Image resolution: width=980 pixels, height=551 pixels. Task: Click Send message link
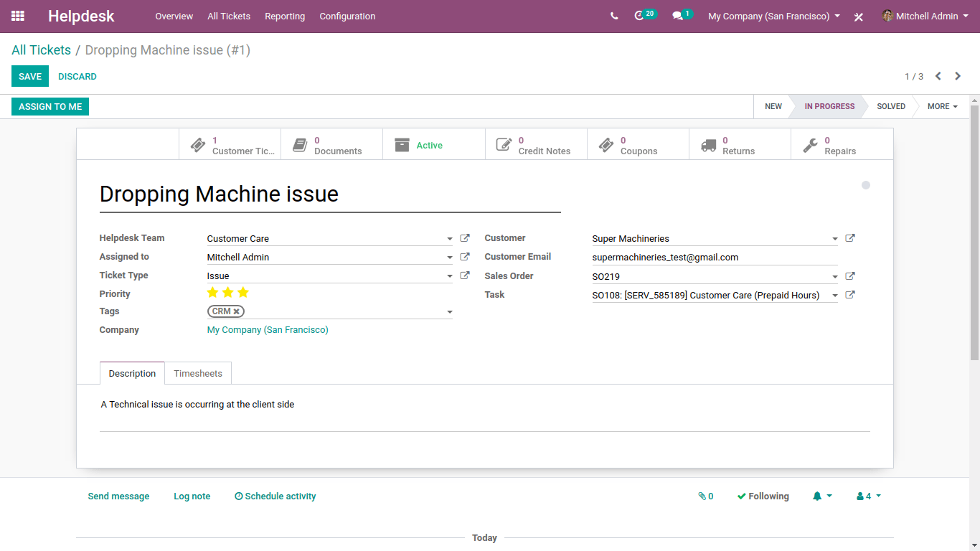[x=118, y=496]
